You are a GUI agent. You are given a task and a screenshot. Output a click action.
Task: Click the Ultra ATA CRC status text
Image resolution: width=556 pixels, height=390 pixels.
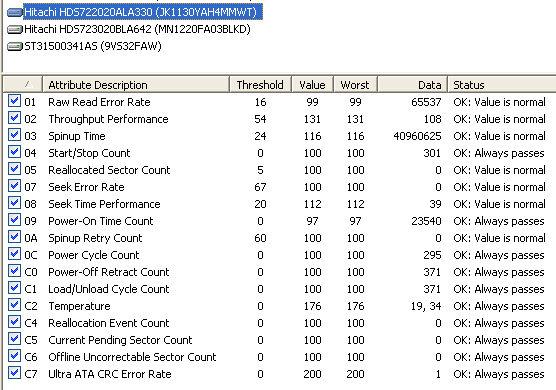pyautogui.click(x=499, y=374)
